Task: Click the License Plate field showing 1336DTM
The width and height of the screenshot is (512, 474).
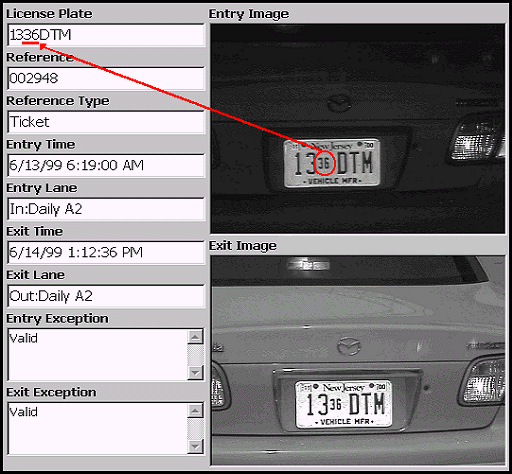Action: point(106,35)
